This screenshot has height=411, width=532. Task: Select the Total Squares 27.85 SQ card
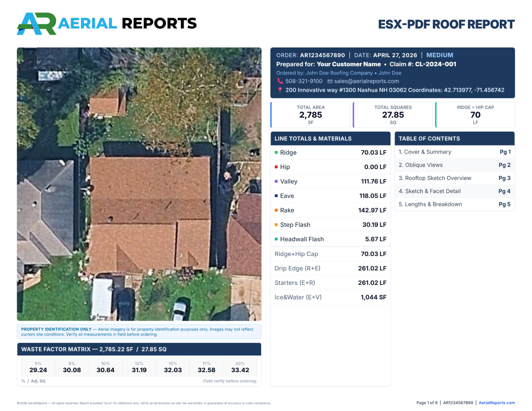click(x=393, y=115)
